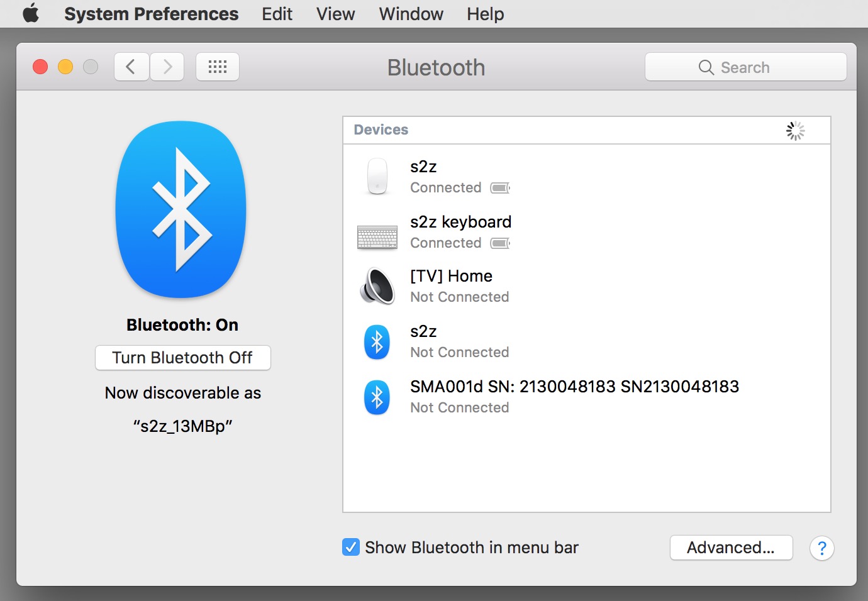Click "Now discoverable as" label
868x601 pixels.
point(183,393)
